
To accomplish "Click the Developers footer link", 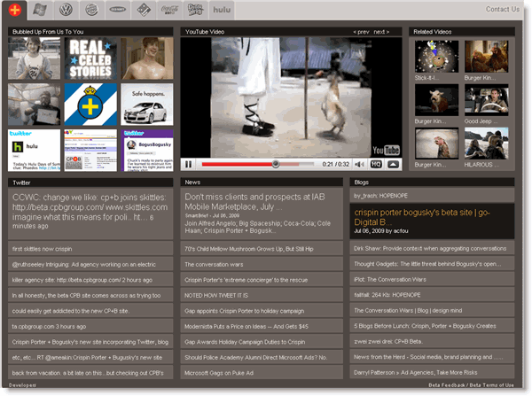I will [x=22, y=385].
